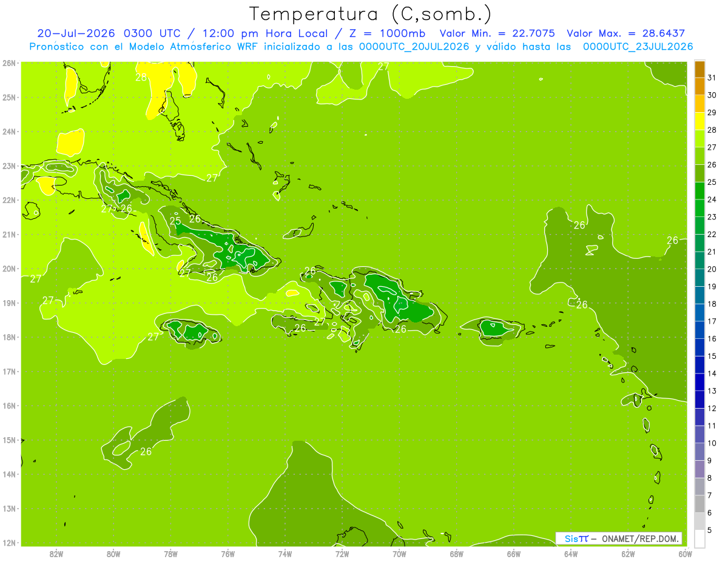
Task: Click the "20N" latitude axis label
Action: click(8, 269)
